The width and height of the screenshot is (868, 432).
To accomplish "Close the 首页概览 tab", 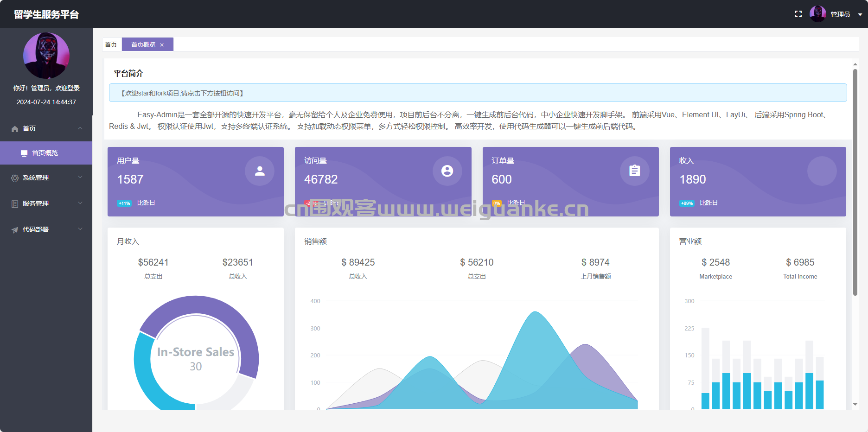I will [x=162, y=45].
